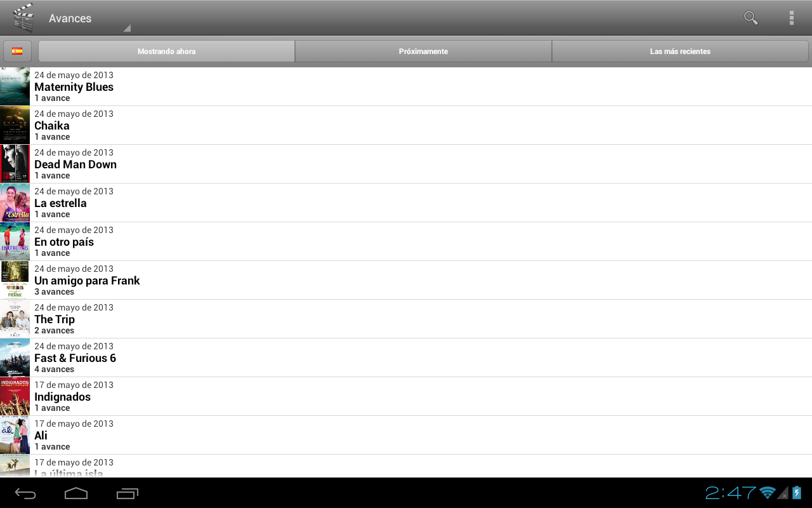The width and height of the screenshot is (812, 508).
Task: Tap the battery status icon
Action: [797, 493]
